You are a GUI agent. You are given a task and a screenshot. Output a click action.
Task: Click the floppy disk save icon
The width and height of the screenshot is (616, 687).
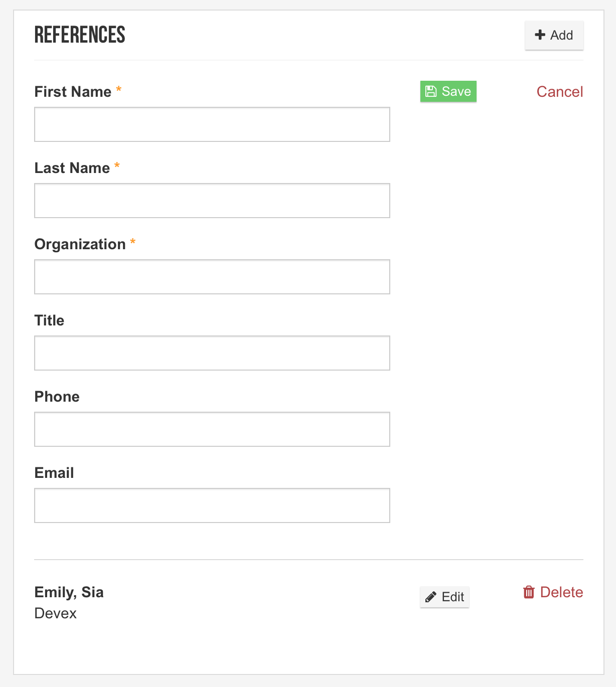[x=431, y=91]
